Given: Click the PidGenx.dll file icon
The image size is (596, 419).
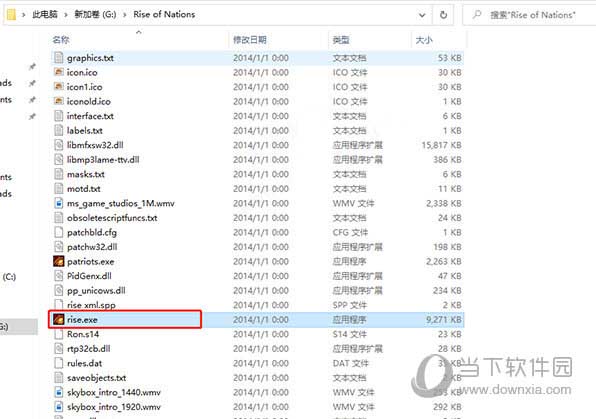Looking at the screenshot, I should pyautogui.click(x=59, y=276).
